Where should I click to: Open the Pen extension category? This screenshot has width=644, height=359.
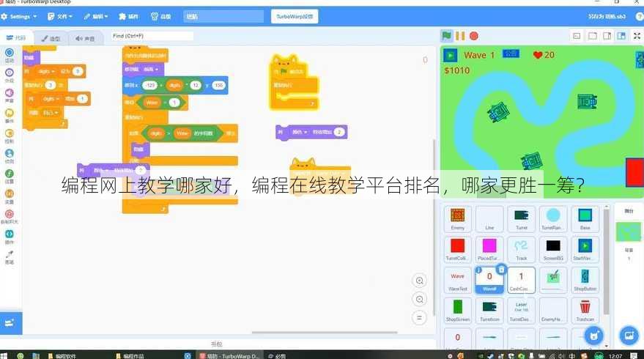(x=9, y=256)
